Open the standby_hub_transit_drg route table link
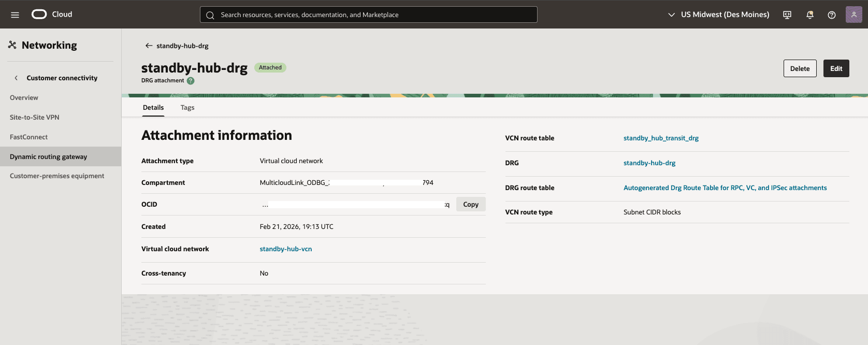Viewport: 868px width, 345px height. [x=661, y=138]
